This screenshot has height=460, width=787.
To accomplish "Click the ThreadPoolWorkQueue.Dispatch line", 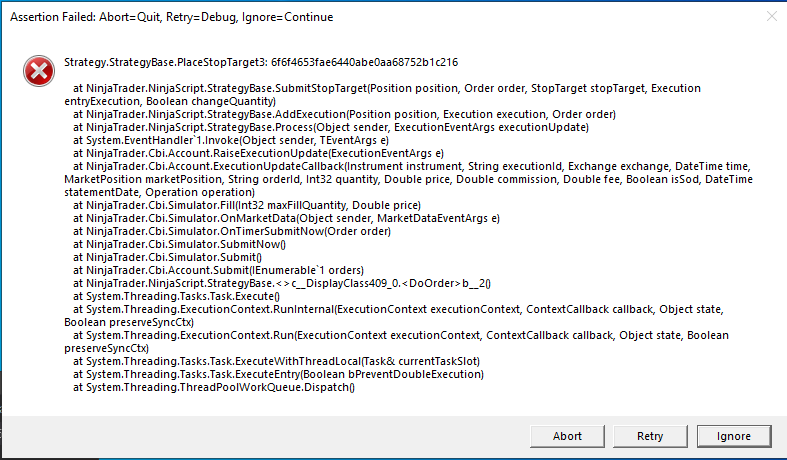I will point(214,387).
